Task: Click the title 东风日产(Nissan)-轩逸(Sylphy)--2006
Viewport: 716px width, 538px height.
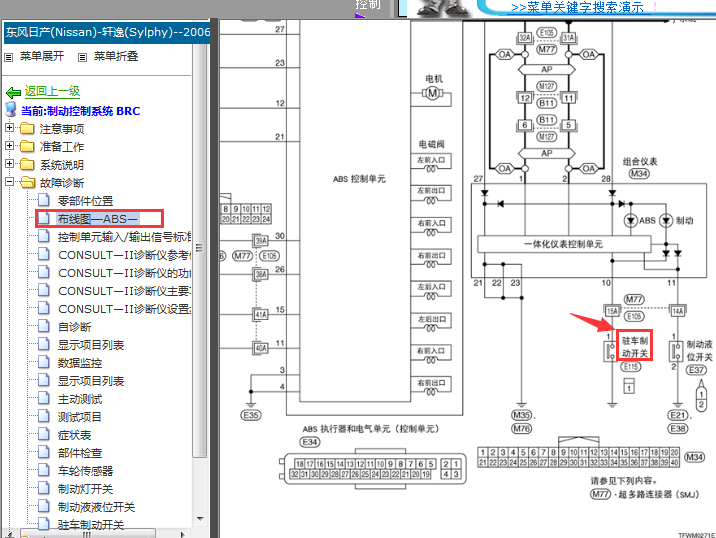Action: [x=107, y=32]
